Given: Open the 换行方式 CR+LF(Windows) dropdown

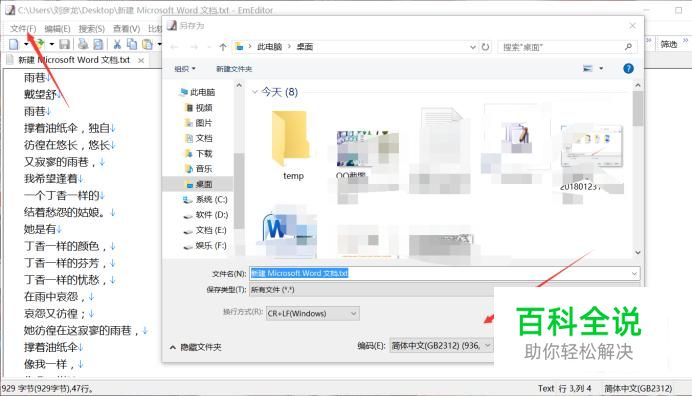Looking at the screenshot, I should (x=312, y=313).
